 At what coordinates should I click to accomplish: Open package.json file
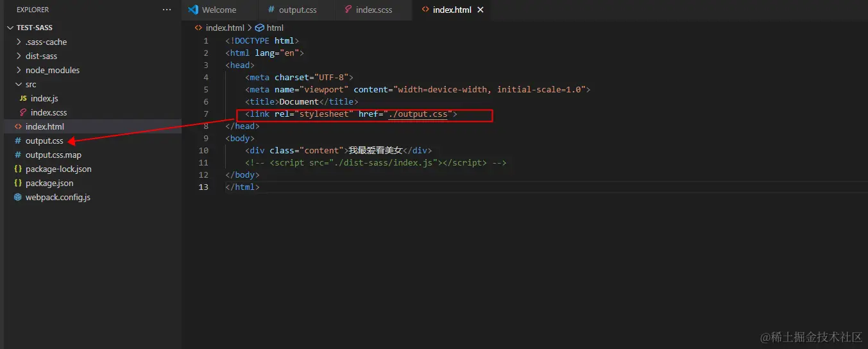pos(49,183)
